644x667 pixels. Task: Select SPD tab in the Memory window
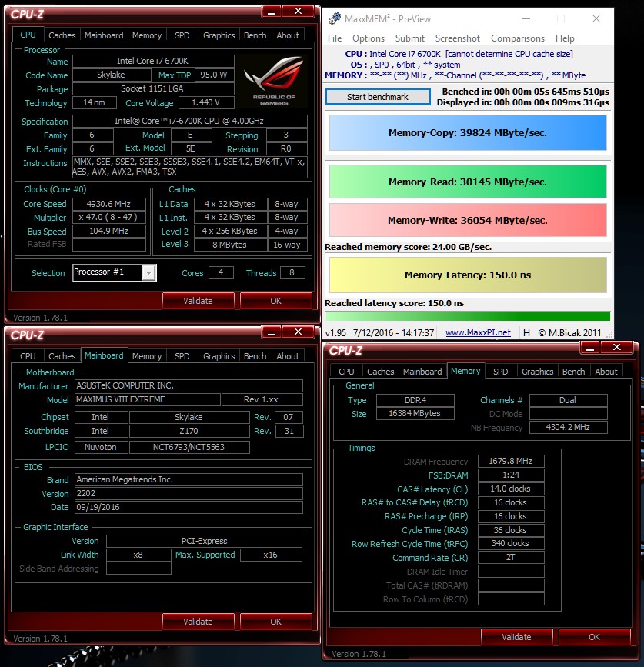501,372
